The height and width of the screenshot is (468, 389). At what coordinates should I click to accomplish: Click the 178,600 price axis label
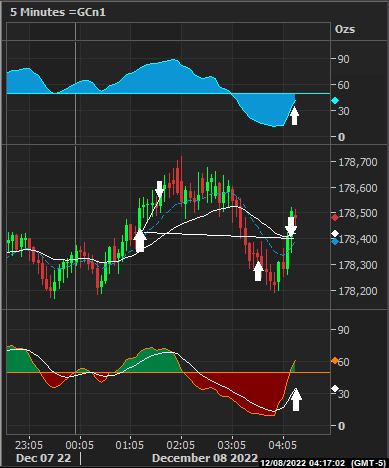358,188
